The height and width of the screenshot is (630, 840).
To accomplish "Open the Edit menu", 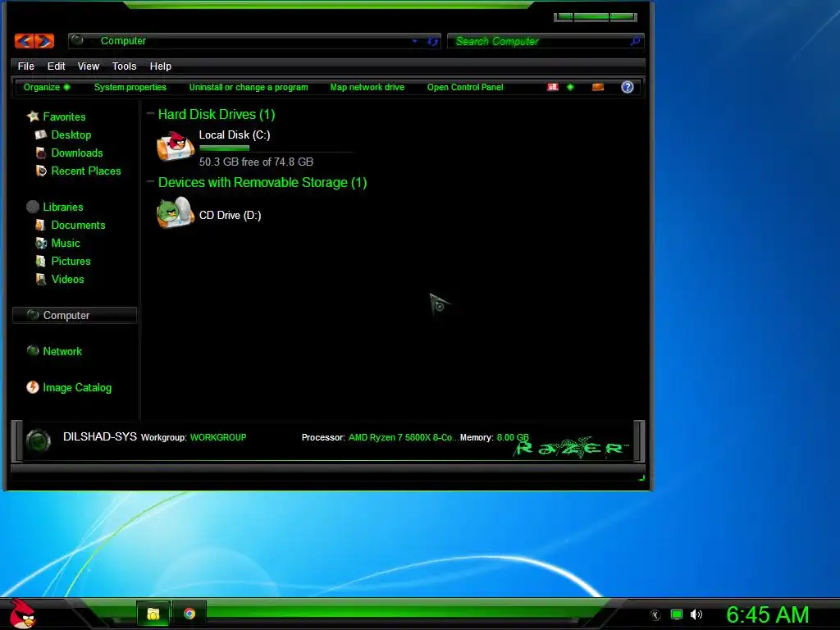I will [56, 66].
